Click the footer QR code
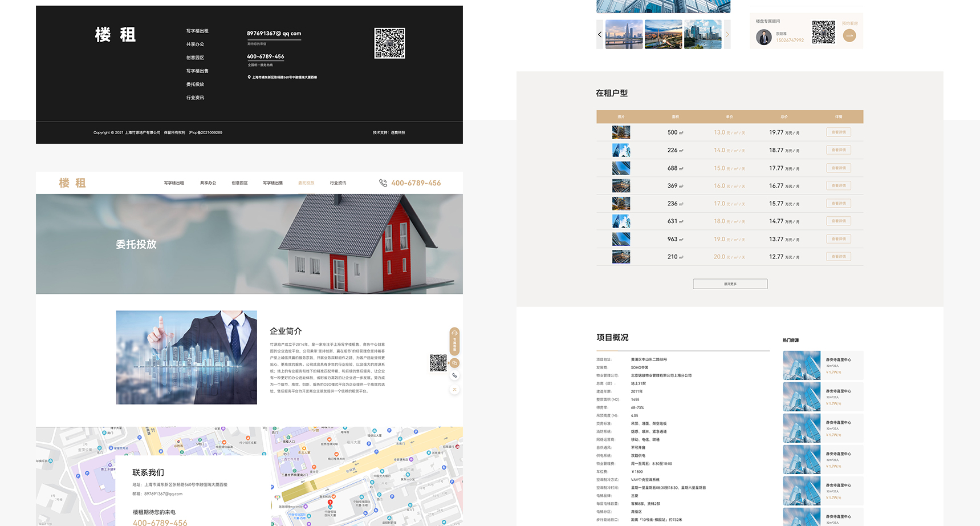 [389, 43]
